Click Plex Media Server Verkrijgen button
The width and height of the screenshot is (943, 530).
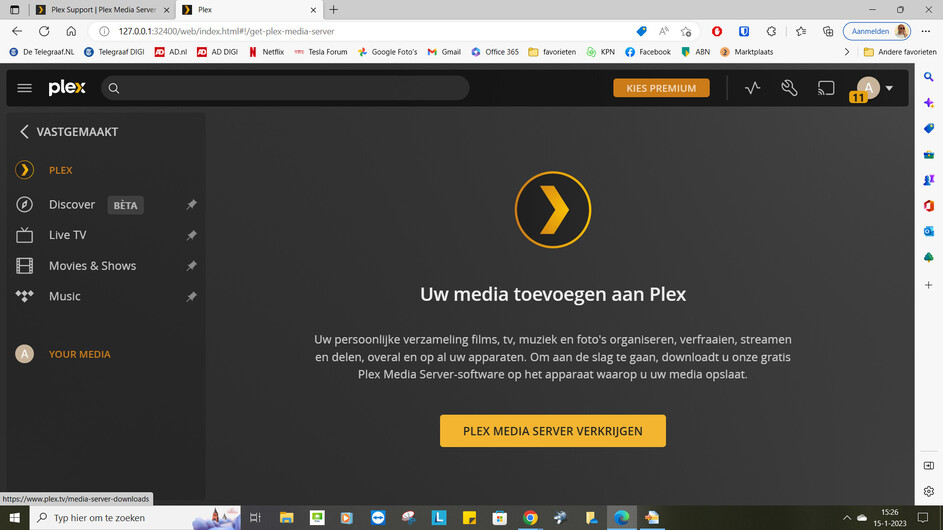553,431
